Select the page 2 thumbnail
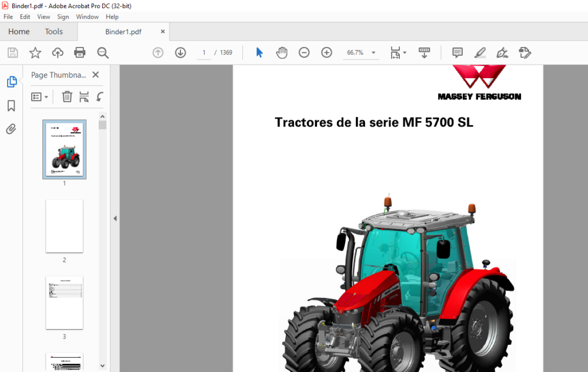 pyautogui.click(x=65, y=226)
